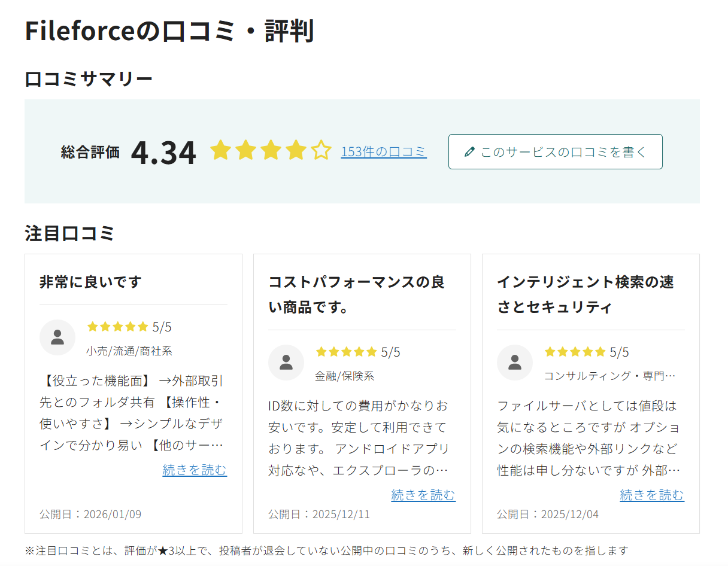Open the 153件の口コミ link
Screen dimensions: 728x566
pyautogui.click(x=384, y=151)
